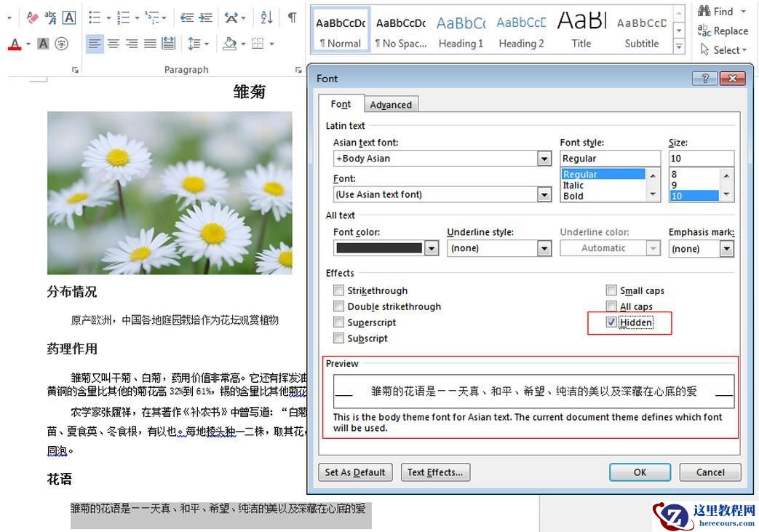Click the black Font color swatch
Image resolution: width=759 pixels, height=532 pixels.
380,248
